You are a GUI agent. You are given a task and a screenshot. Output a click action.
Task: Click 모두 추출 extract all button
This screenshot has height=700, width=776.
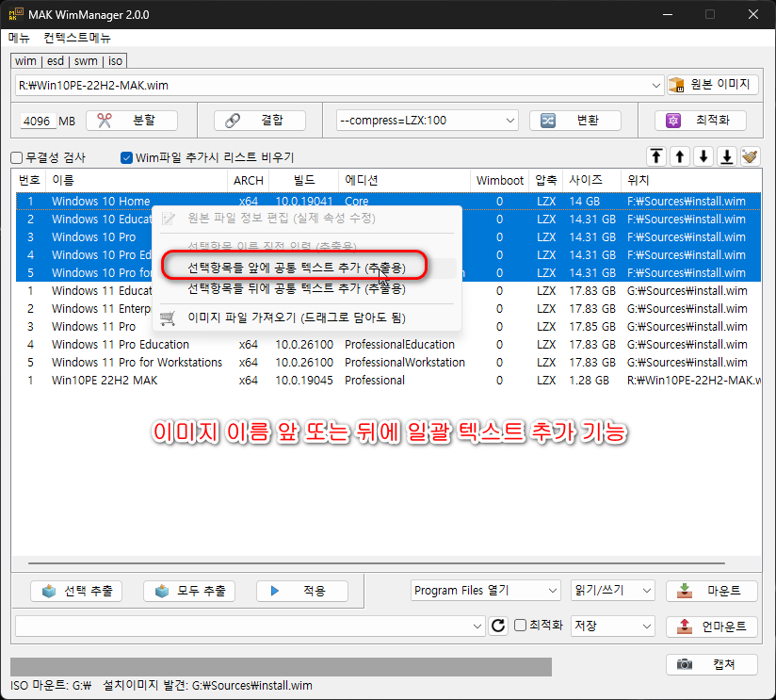point(189,591)
